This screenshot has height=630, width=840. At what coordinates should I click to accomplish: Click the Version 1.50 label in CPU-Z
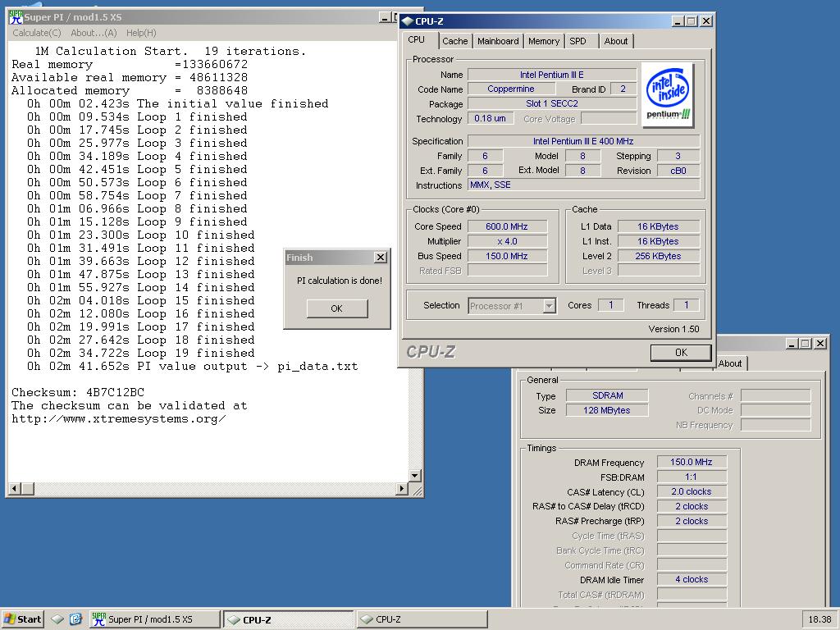click(x=674, y=329)
